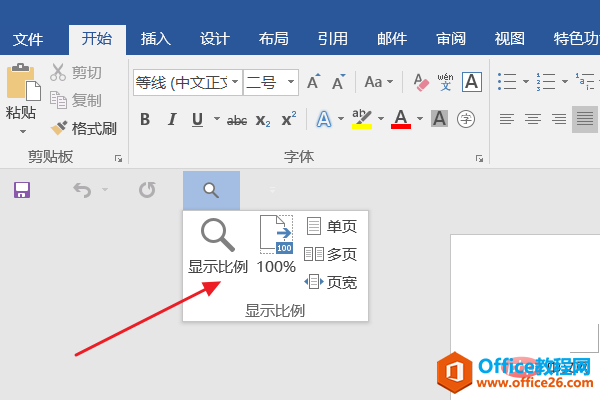This screenshot has height=400, width=600.
Task: Click the Cut (剪切) button
Action: [x=76, y=72]
